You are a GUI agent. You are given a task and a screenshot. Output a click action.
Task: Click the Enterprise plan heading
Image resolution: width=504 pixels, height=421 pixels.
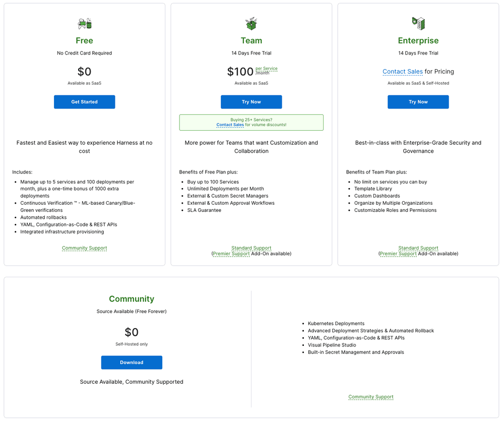418,41
